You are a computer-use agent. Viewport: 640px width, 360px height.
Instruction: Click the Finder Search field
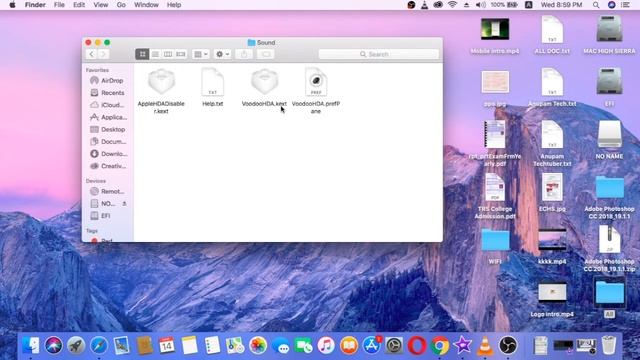tap(378, 54)
